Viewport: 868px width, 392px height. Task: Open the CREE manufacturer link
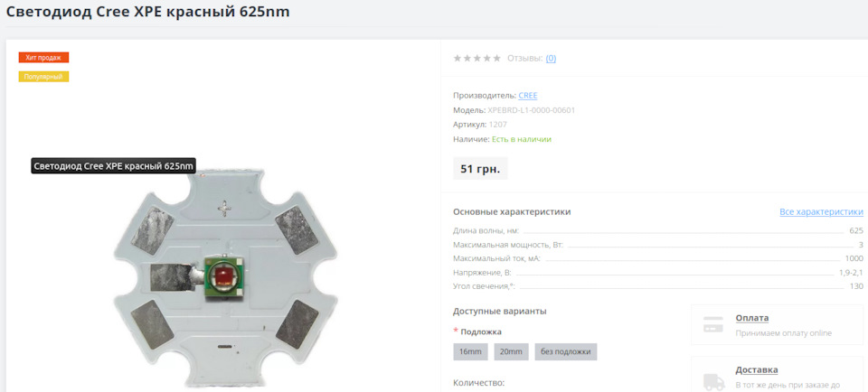point(527,96)
